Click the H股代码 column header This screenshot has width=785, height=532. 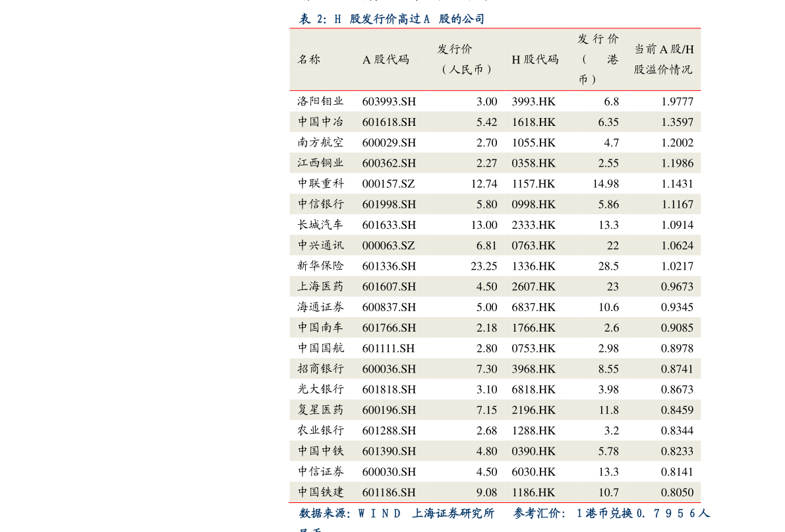[535, 59]
